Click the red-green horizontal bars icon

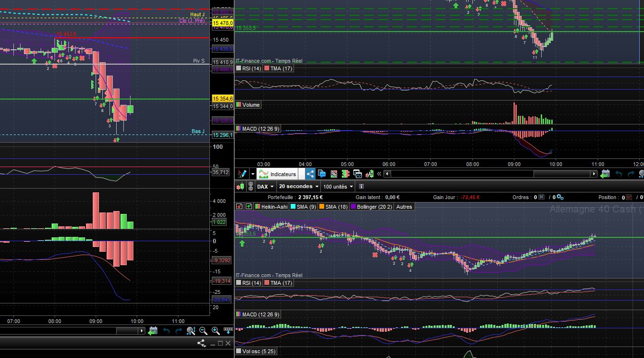(x=346, y=174)
